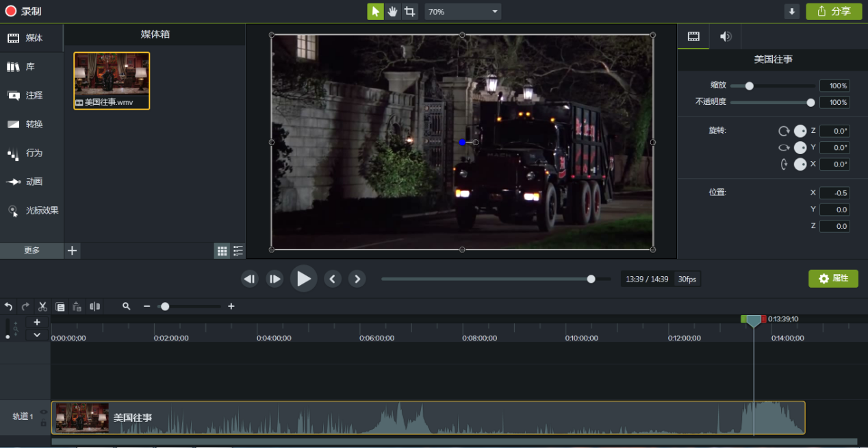The image size is (868, 448).
Task: Click the green Properties (属性) button
Action: coord(833,279)
